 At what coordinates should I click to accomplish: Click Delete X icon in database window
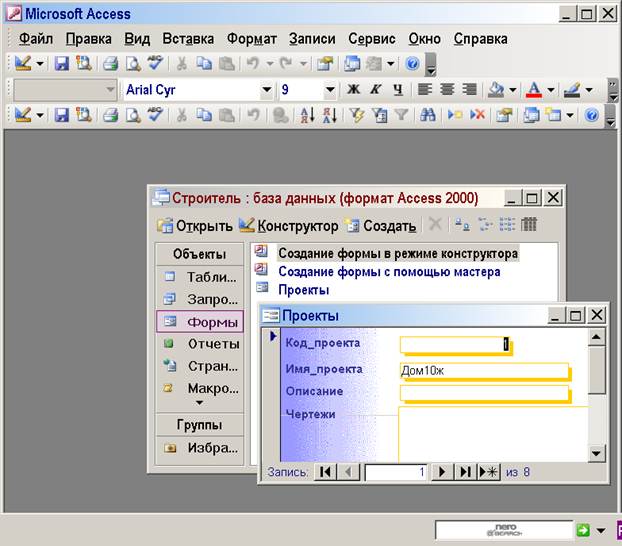[x=436, y=225]
